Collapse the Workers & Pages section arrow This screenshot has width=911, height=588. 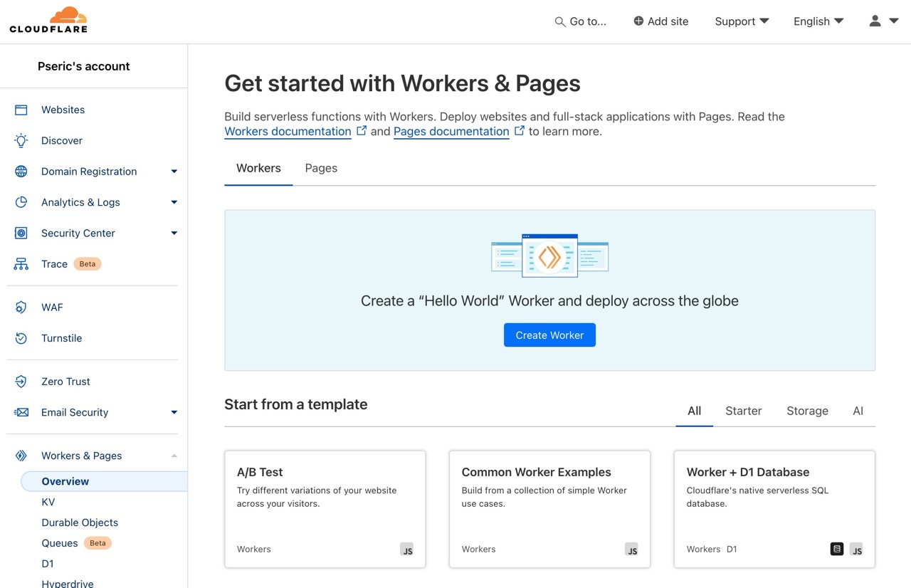[x=174, y=456]
